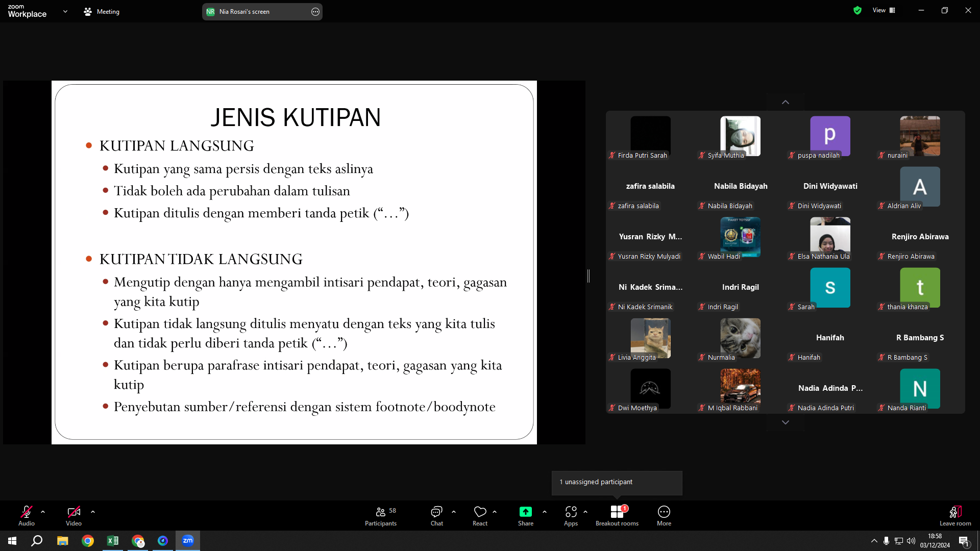Show previous page of participant gallery

tap(786, 102)
